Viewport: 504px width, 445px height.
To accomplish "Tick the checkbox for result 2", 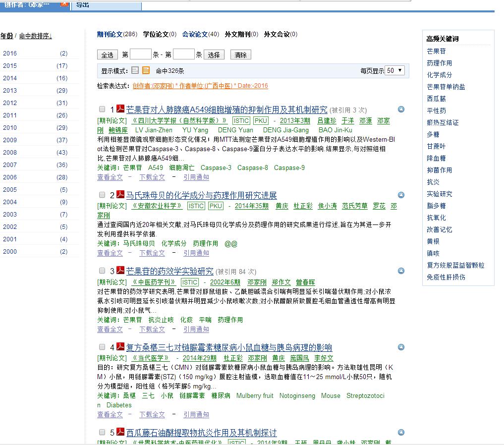I will coord(102,195).
